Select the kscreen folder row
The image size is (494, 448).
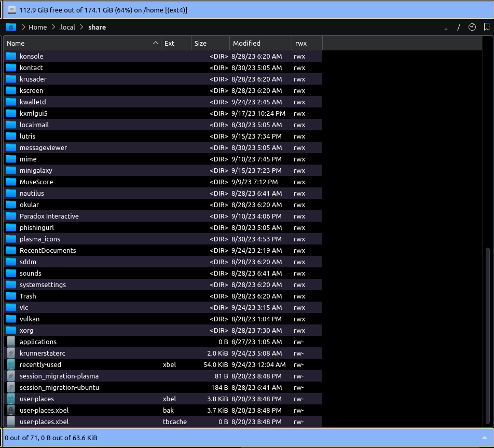pyautogui.click(x=163, y=90)
